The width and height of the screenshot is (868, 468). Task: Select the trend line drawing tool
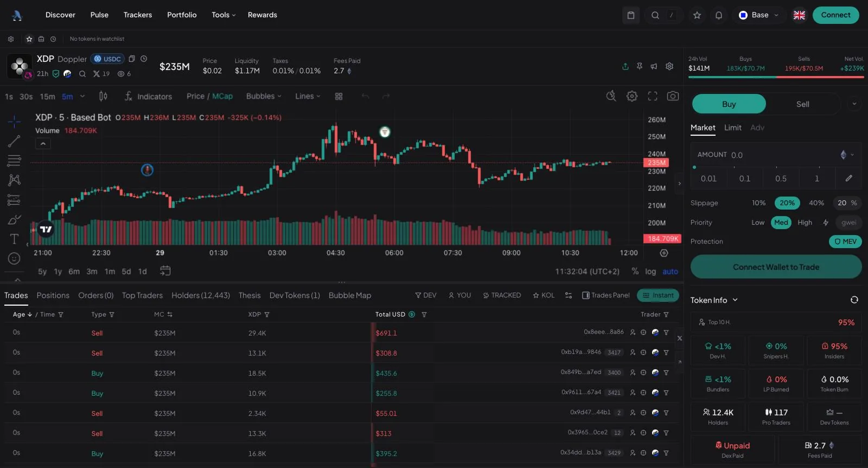[15, 141]
